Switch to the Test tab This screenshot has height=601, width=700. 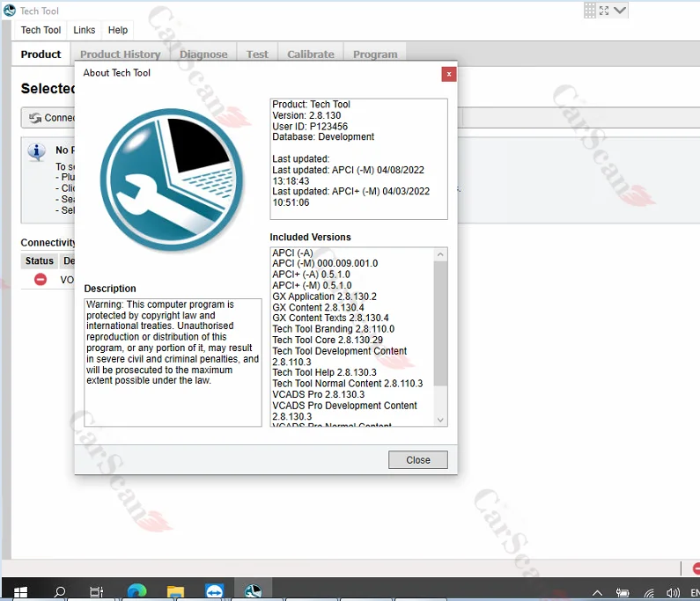pos(257,55)
